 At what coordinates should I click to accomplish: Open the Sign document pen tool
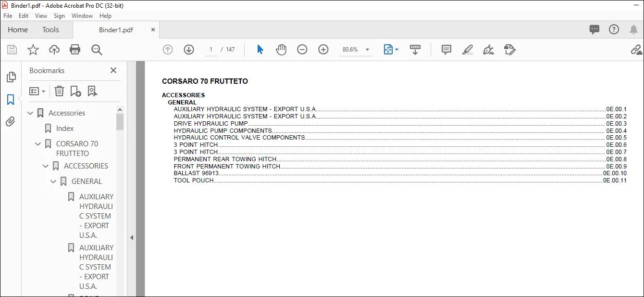(x=489, y=50)
